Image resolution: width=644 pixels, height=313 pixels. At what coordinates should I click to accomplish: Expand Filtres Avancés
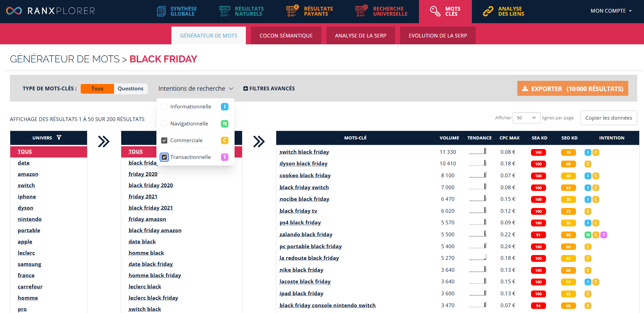[269, 89]
